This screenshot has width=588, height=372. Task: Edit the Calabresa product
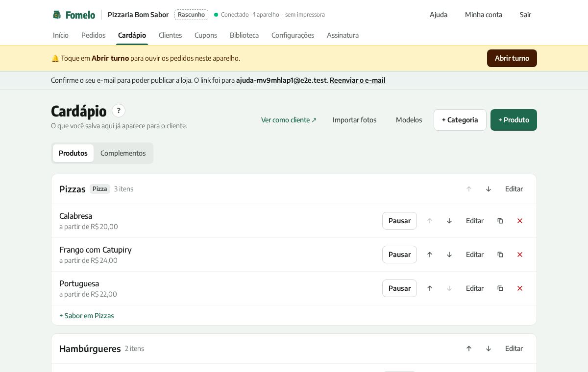[475, 221]
